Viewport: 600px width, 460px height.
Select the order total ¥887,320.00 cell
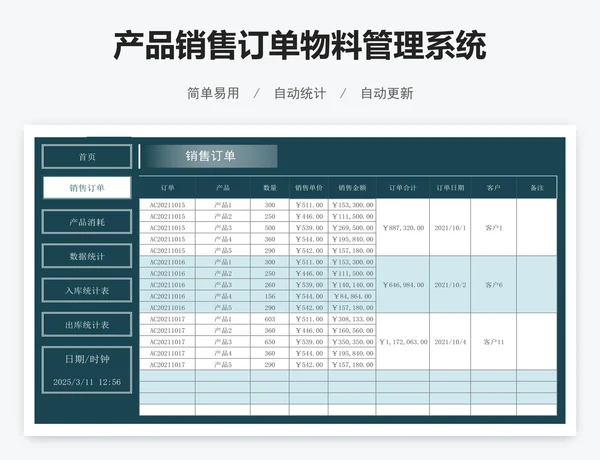click(x=403, y=228)
